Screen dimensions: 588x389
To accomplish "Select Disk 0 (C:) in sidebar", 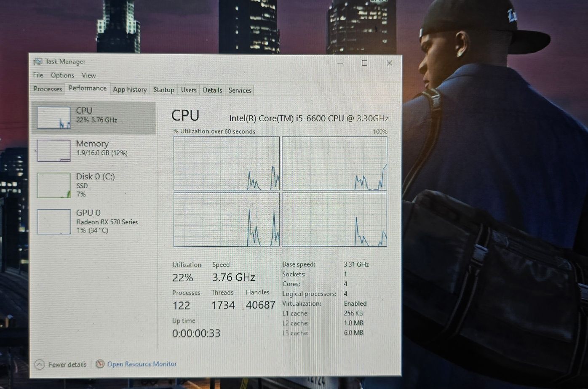I will 94,185.
